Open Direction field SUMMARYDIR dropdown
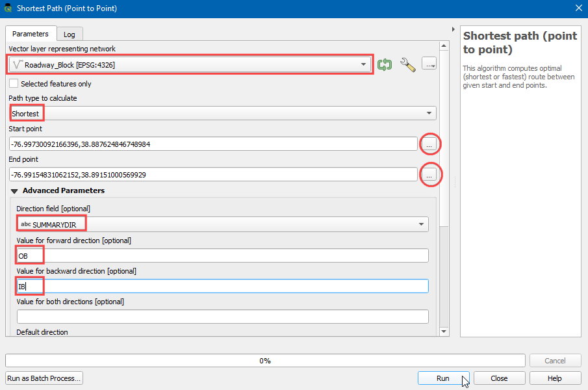The width and height of the screenshot is (588, 390). point(222,224)
